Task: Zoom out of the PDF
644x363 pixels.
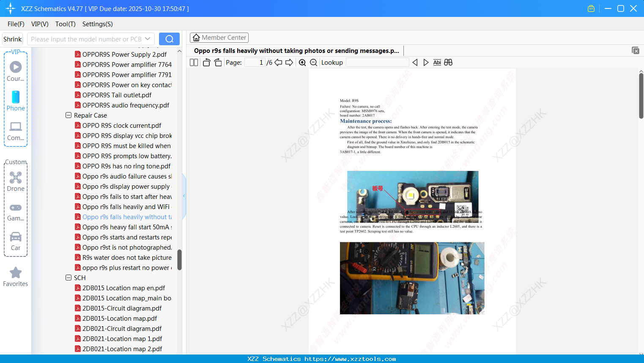Action: (x=314, y=63)
